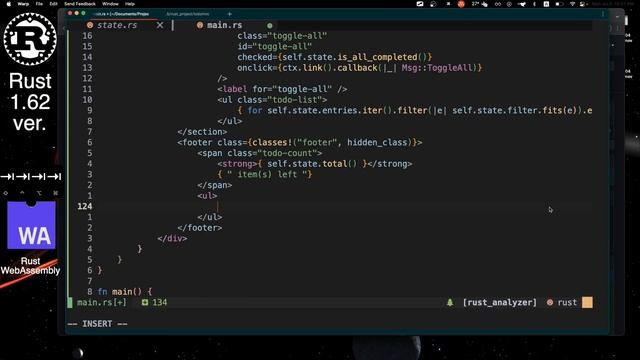Open the Edit menu
This screenshot has height=360, width=640.
pos(53,4)
